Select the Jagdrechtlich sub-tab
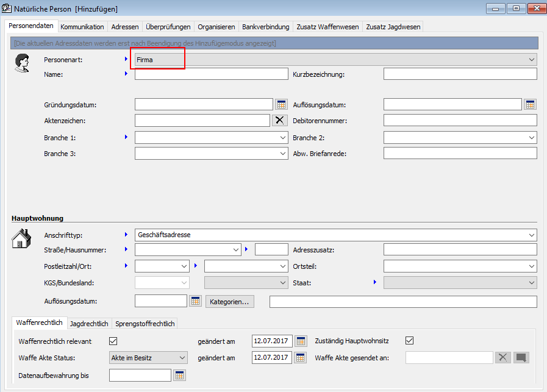This screenshot has height=392, width=547. (x=89, y=324)
